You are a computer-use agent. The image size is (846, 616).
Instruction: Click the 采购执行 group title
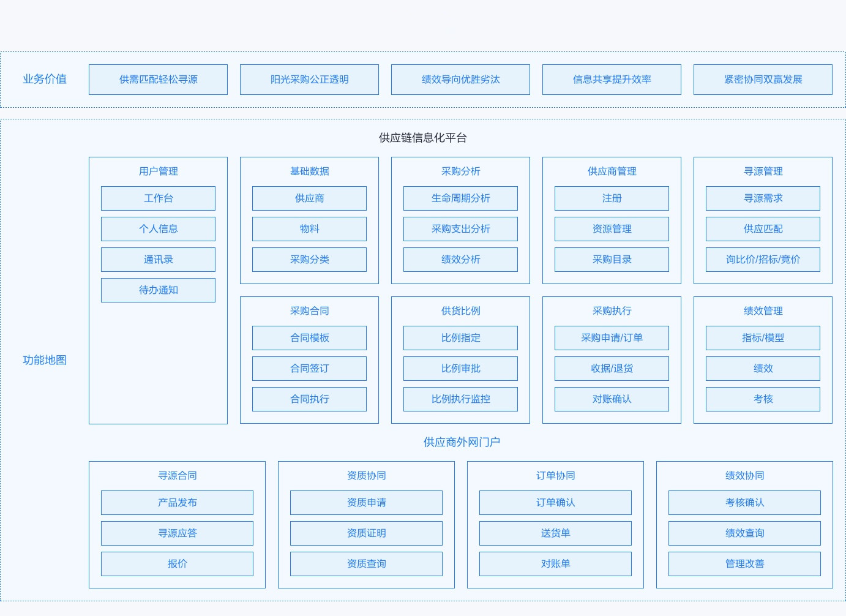tap(612, 311)
